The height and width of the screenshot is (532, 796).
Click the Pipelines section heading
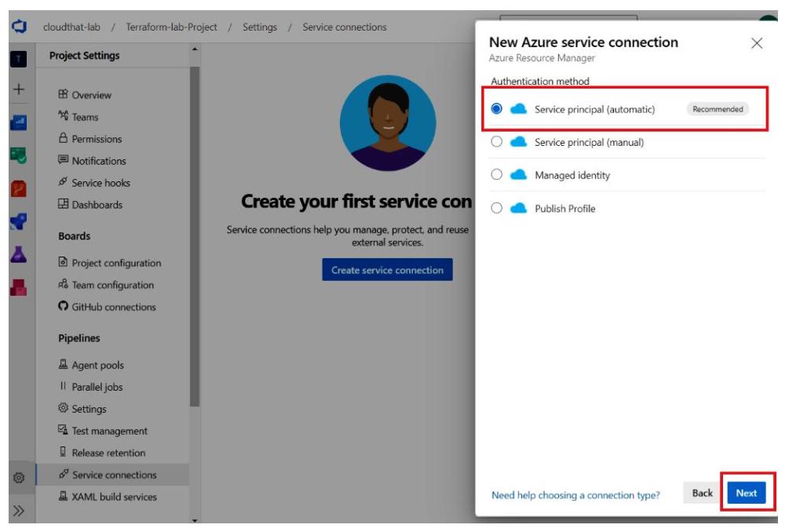click(79, 338)
